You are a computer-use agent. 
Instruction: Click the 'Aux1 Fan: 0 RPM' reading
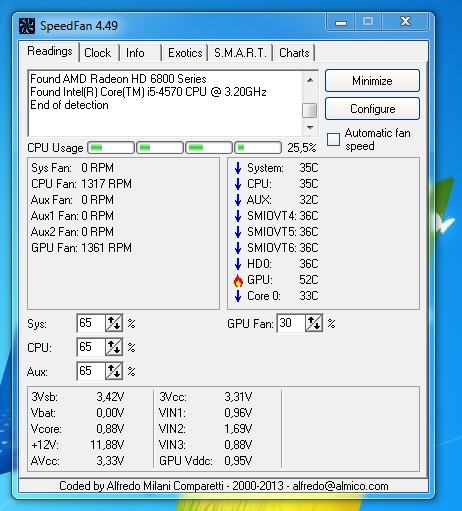click(x=72, y=216)
